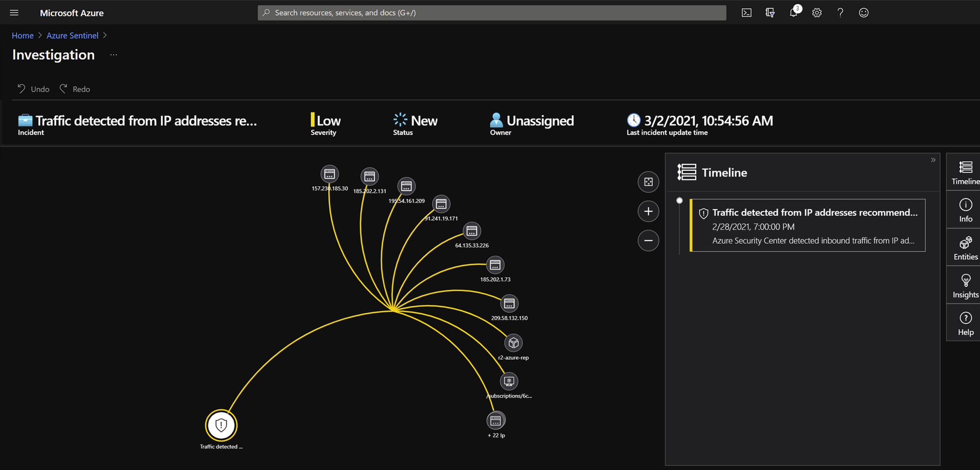Screen dimensions: 980x470
Task: Open the Azure portal hamburger menu
Action: [x=14, y=13]
